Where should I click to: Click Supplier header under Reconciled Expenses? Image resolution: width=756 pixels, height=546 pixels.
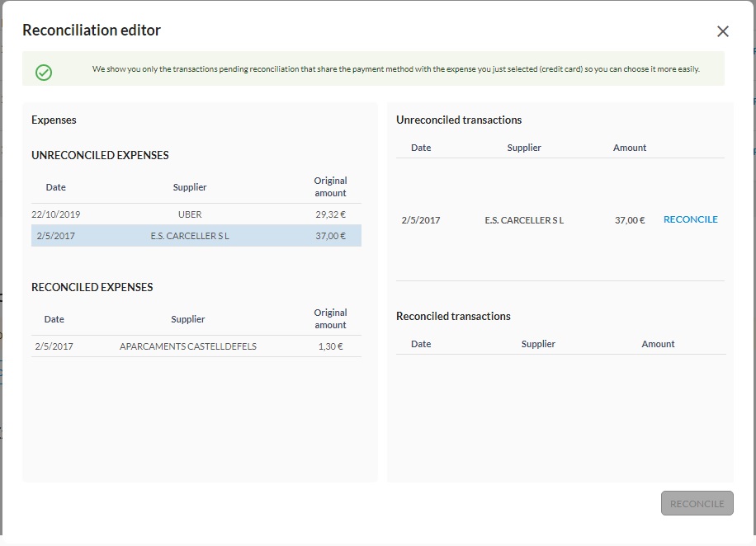coord(188,319)
